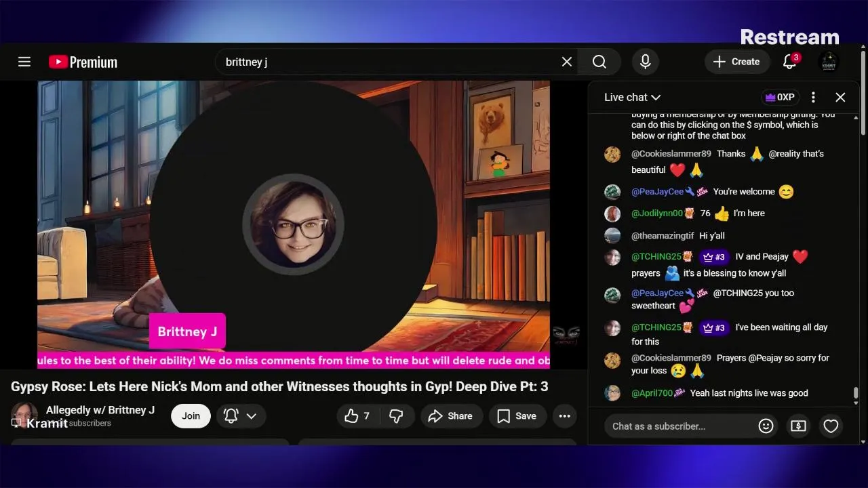Open the notifications bell

point(789,62)
